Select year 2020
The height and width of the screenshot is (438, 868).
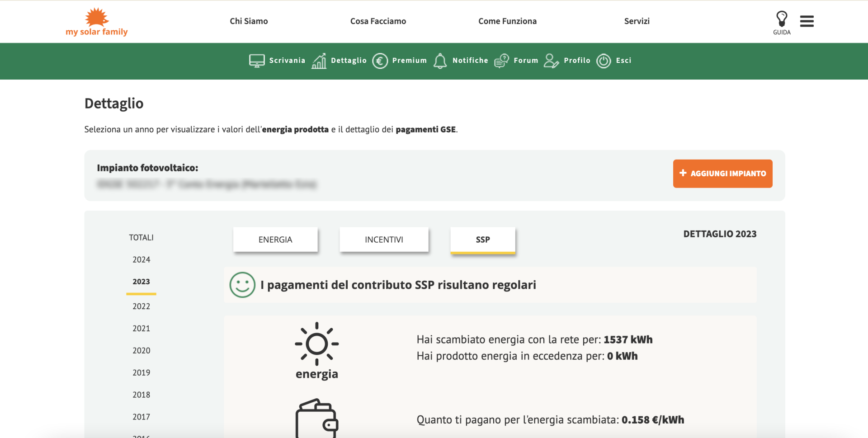(141, 351)
